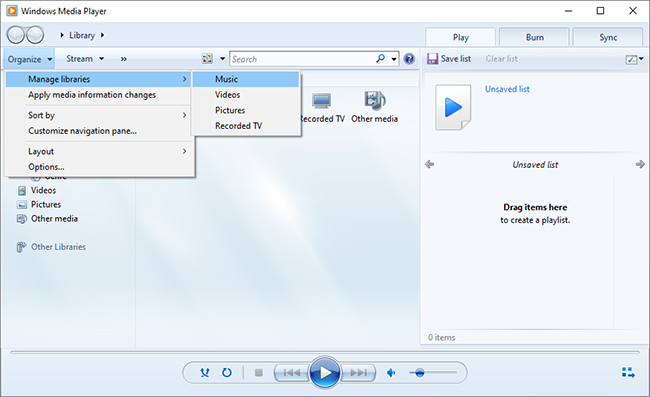Expand view options dropdown arrow
Viewport: 650px width, 397px height.
222,59
